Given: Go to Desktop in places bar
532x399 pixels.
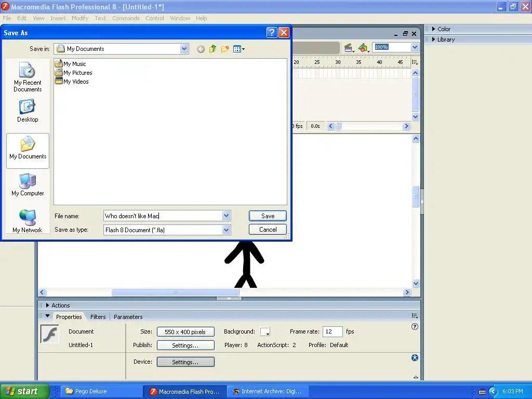Looking at the screenshot, I should 28,111.
